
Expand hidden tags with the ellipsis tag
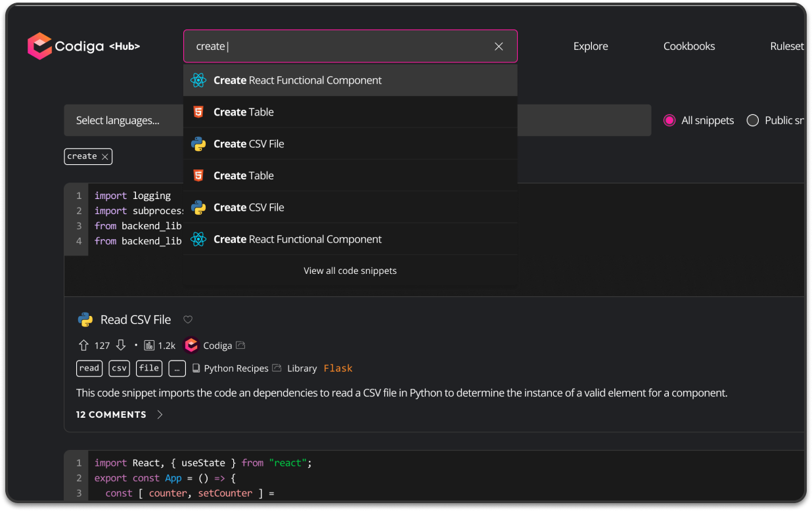177,368
